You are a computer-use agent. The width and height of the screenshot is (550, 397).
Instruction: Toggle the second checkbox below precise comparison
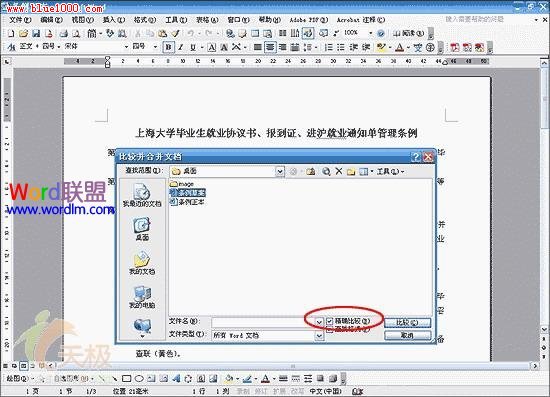pyautogui.click(x=329, y=330)
